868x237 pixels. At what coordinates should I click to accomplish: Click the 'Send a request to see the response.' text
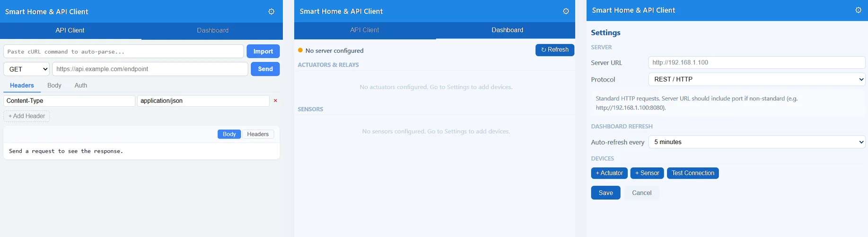(66, 151)
